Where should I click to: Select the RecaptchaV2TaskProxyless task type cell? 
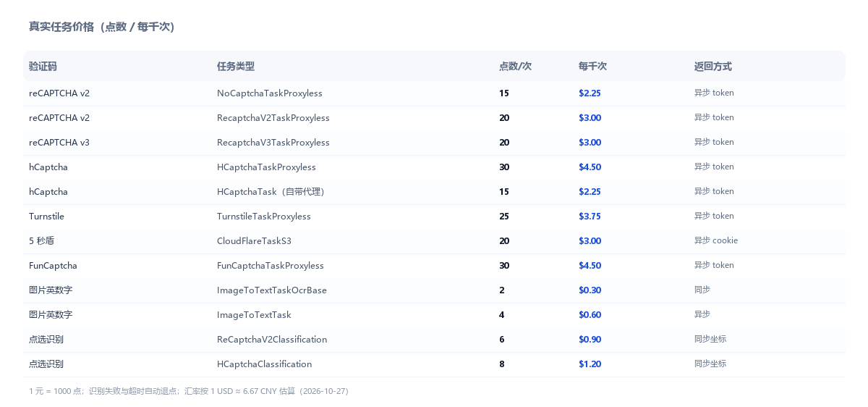pos(273,118)
